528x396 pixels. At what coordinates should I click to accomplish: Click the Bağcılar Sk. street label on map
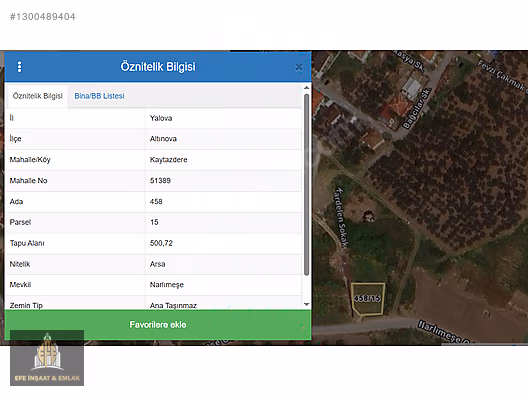417,109
